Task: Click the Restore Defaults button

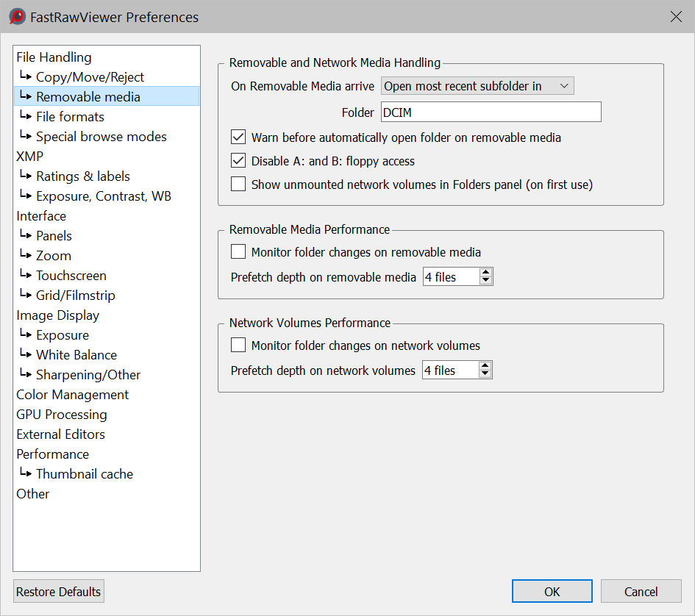Action: 59,592
